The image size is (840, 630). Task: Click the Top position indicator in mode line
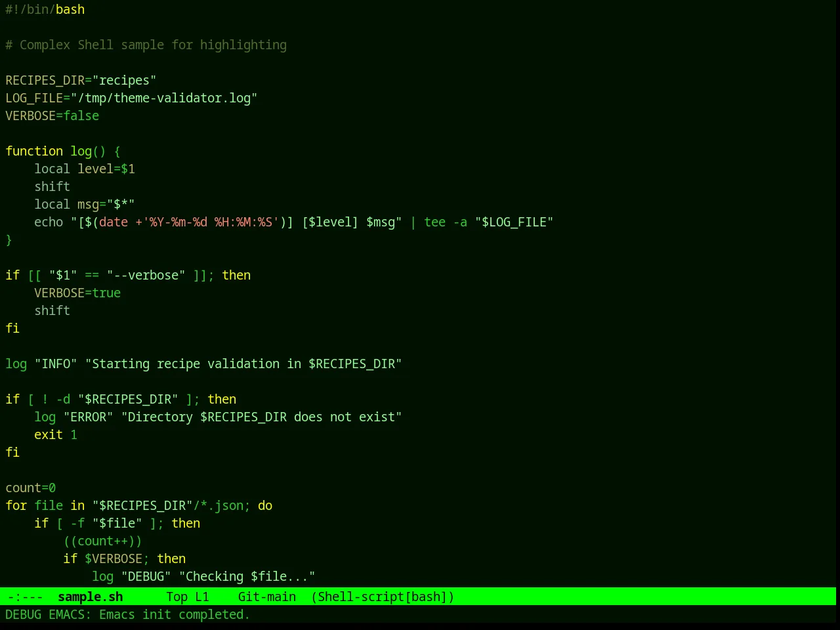click(x=177, y=597)
